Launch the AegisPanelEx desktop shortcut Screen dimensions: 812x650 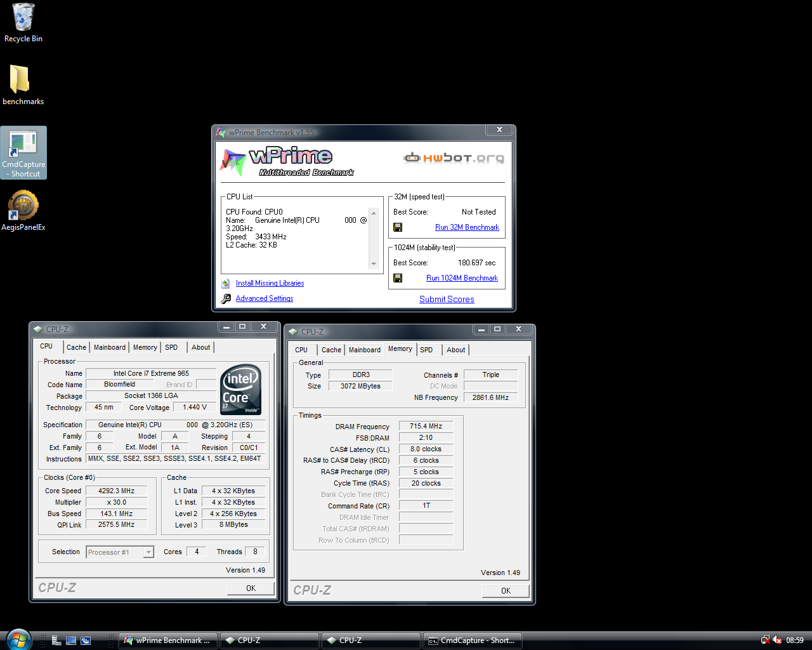click(23, 211)
